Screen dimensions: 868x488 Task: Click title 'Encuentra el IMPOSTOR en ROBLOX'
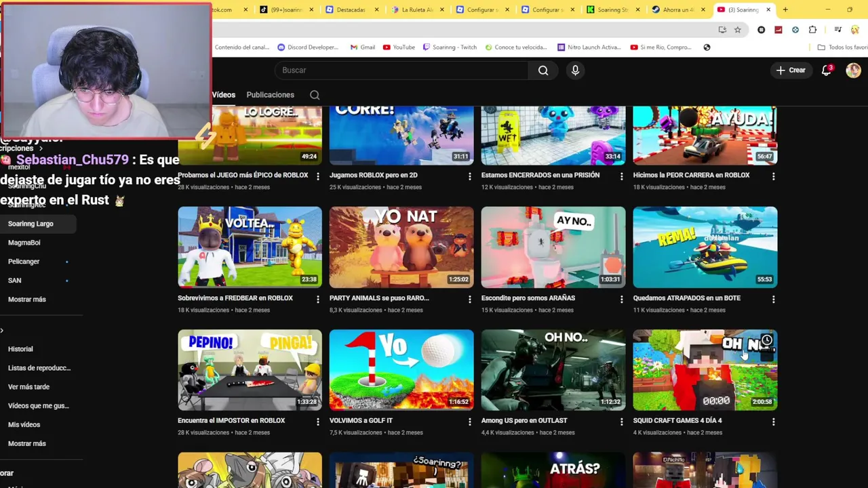(231, 421)
